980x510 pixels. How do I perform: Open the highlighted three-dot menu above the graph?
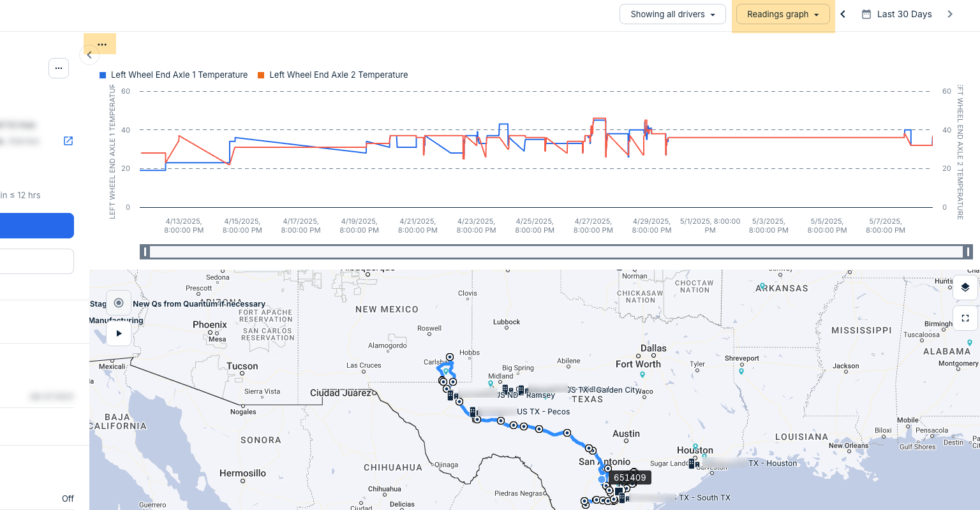tap(102, 44)
